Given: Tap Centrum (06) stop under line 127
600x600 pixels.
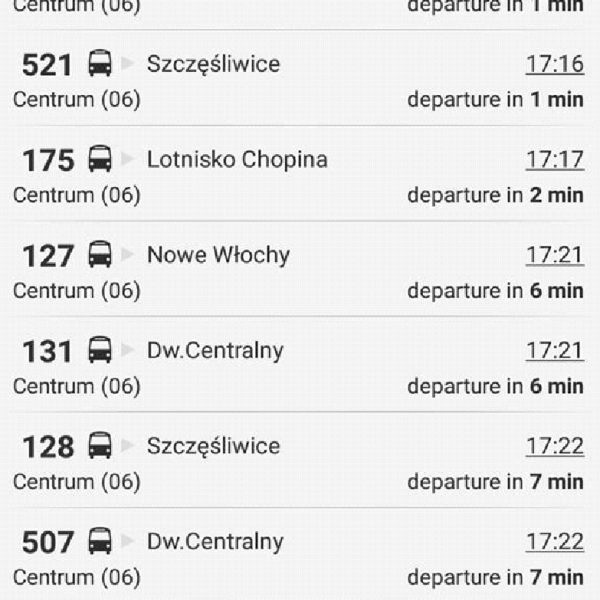Looking at the screenshot, I should pyautogui.click(x=76, y=291).
